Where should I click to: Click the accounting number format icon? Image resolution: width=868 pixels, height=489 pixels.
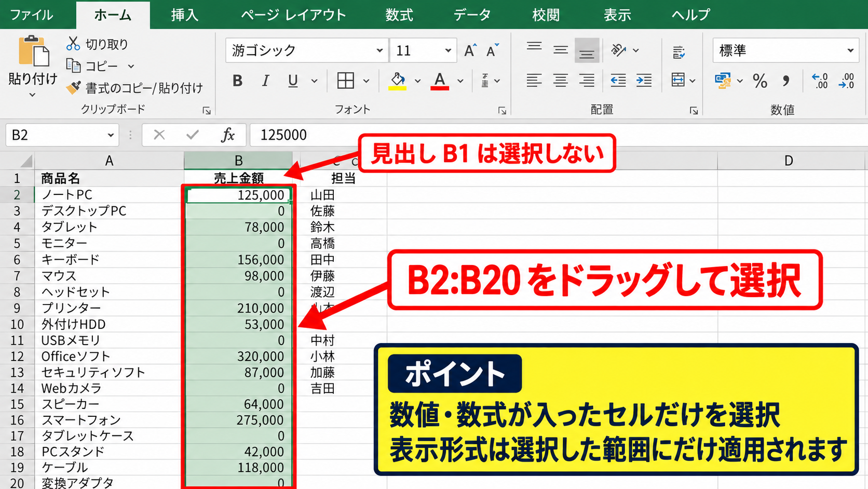(x=723, y=81)
